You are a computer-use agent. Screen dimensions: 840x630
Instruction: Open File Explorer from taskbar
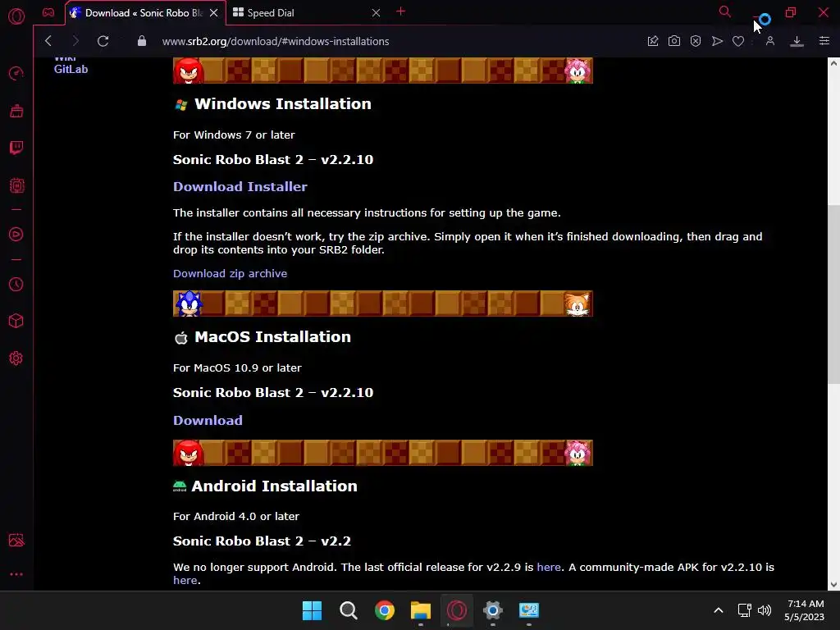pyautogui.click(x=421, y=610)
